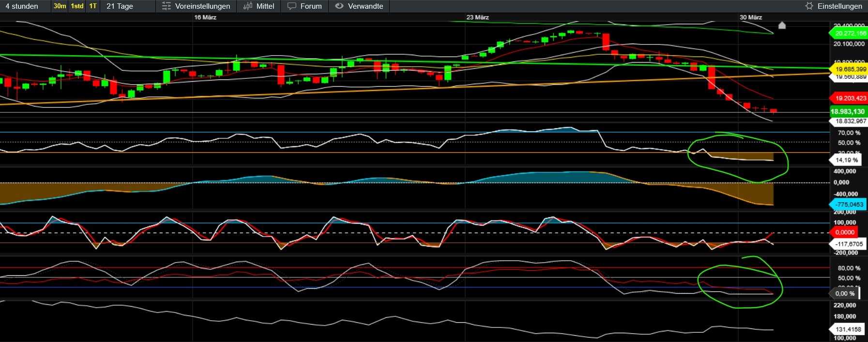Click the current price tag 18.983,130

(x=848, y=112)
